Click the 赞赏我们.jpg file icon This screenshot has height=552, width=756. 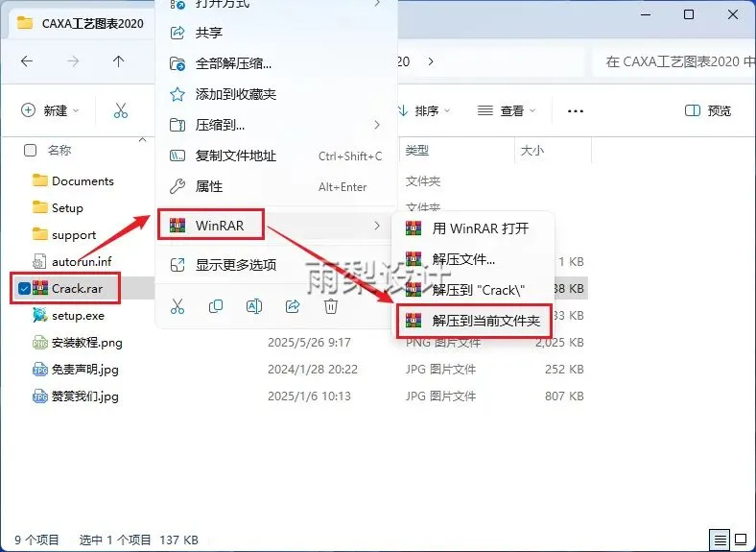tap(40, 396)
